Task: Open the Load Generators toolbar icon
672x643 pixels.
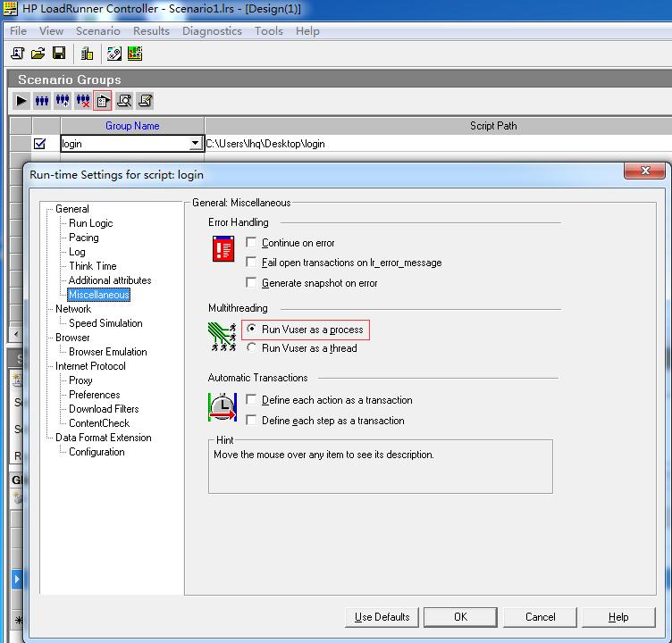Action: coord(87,54)
